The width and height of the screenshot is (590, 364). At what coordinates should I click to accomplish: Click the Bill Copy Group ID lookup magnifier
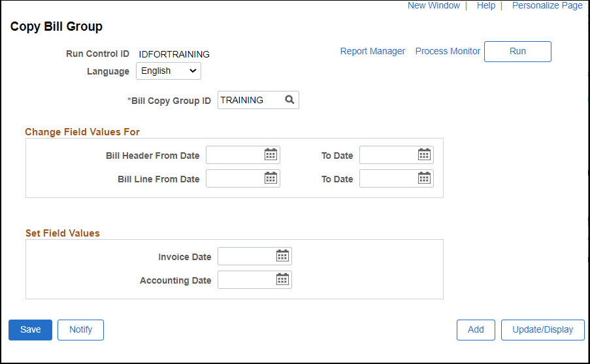(289, 100)
